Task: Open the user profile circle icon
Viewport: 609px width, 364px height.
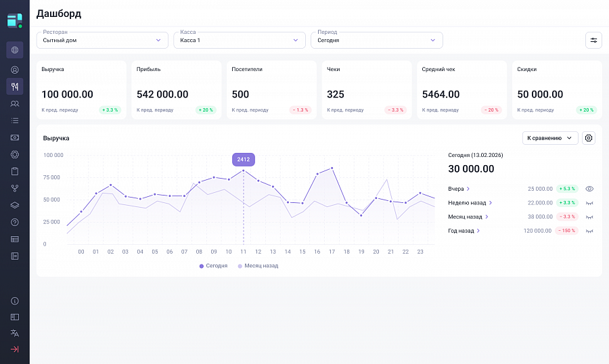Action: [x=15, y=70]
